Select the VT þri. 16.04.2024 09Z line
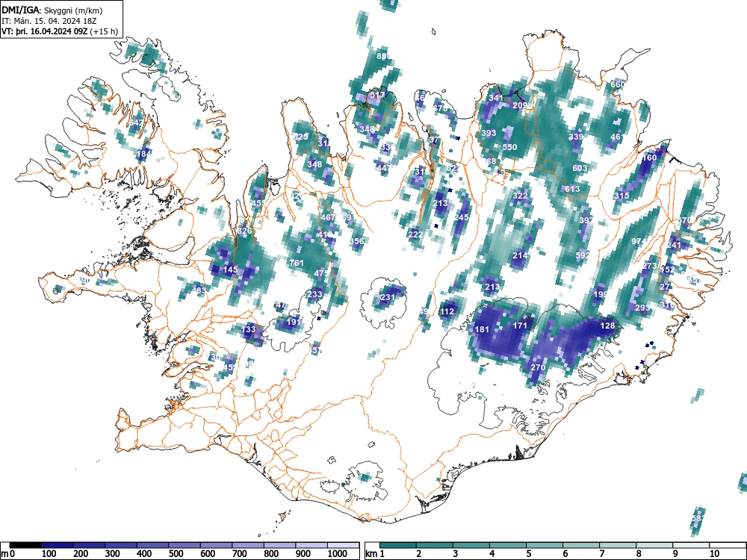This screenshot has height=560, width=747. click(x=60, y=31)
